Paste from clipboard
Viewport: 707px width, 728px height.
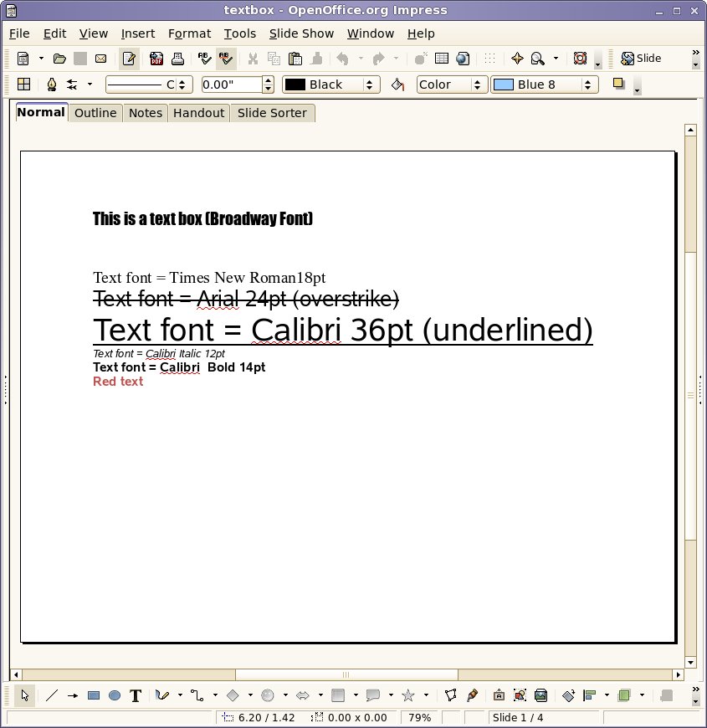295,59
